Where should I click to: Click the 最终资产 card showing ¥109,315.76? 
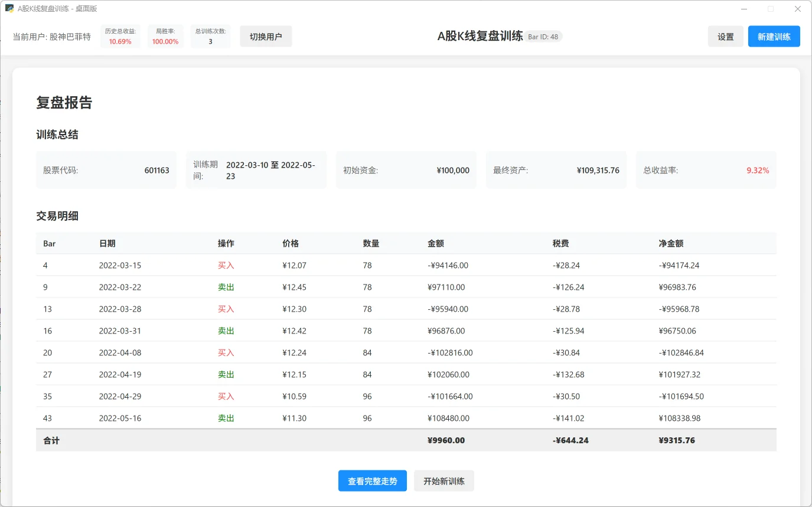[x=555, y=170]
